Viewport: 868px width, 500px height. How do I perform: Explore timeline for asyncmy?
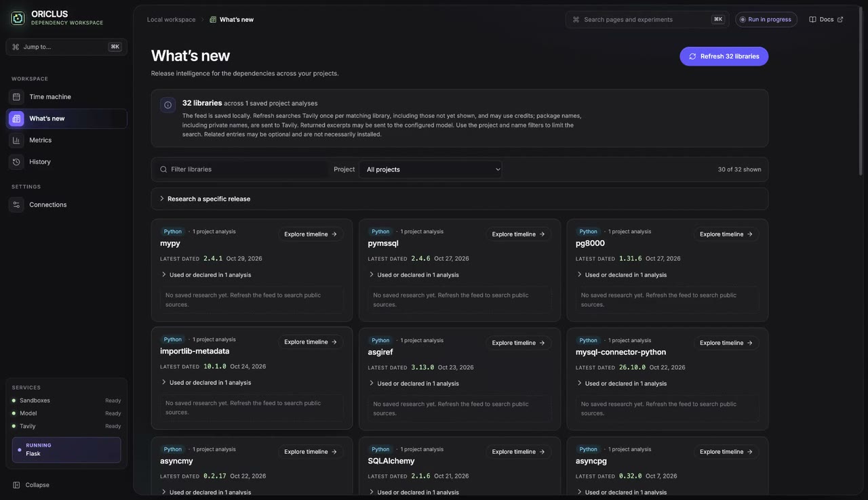tap(311, 452)
